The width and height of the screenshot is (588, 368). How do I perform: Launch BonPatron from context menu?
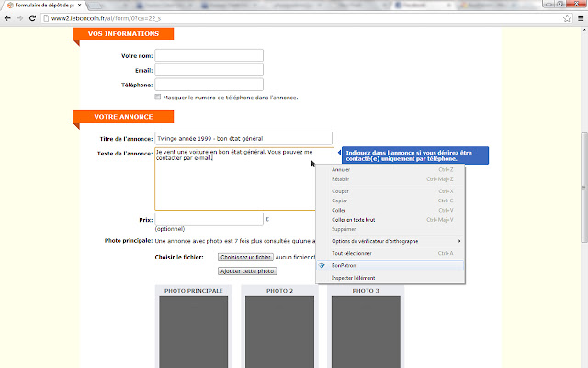pyautogui.click(x=390, y=266)
